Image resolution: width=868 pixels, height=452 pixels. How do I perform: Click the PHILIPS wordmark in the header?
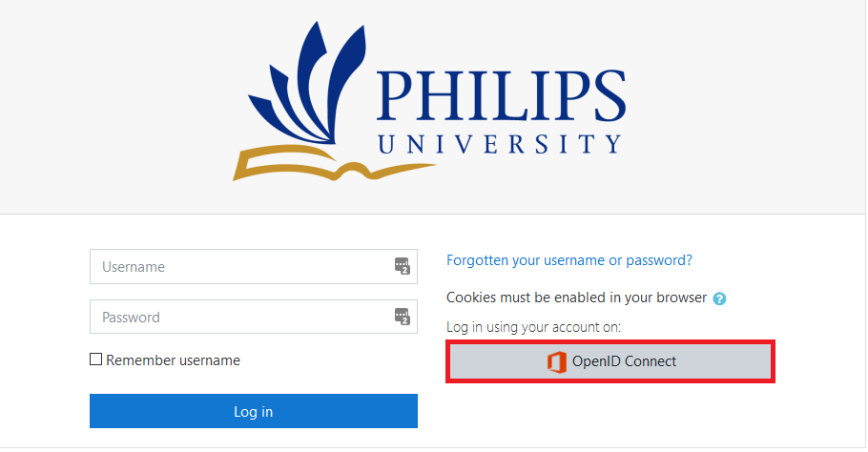pyautogui.click(x=502, y=95)
